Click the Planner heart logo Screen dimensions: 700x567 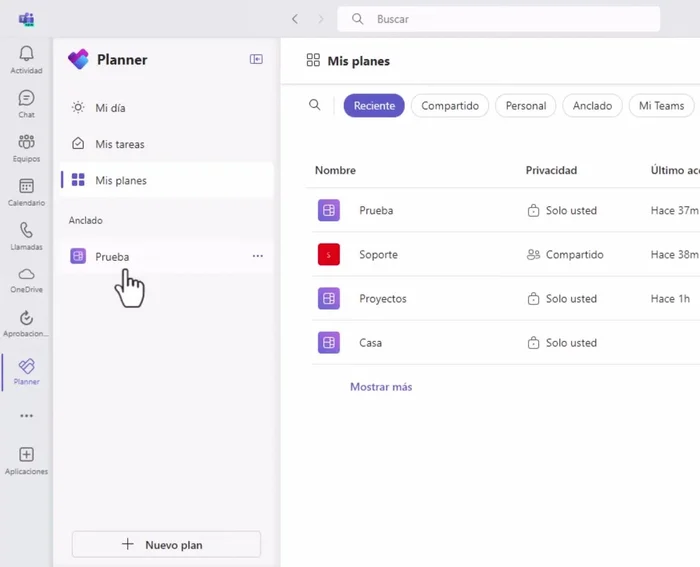coord(79,59)
